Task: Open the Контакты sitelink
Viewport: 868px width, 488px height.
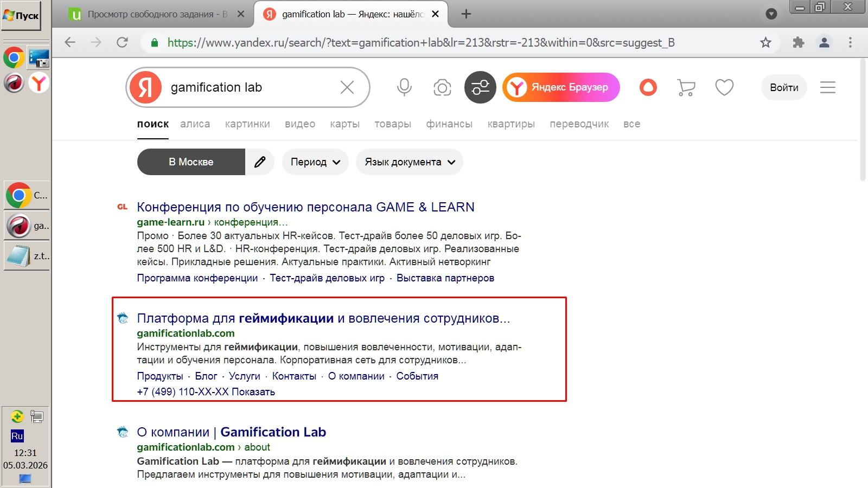Action: pyautogui.click(x=294, y=376)
